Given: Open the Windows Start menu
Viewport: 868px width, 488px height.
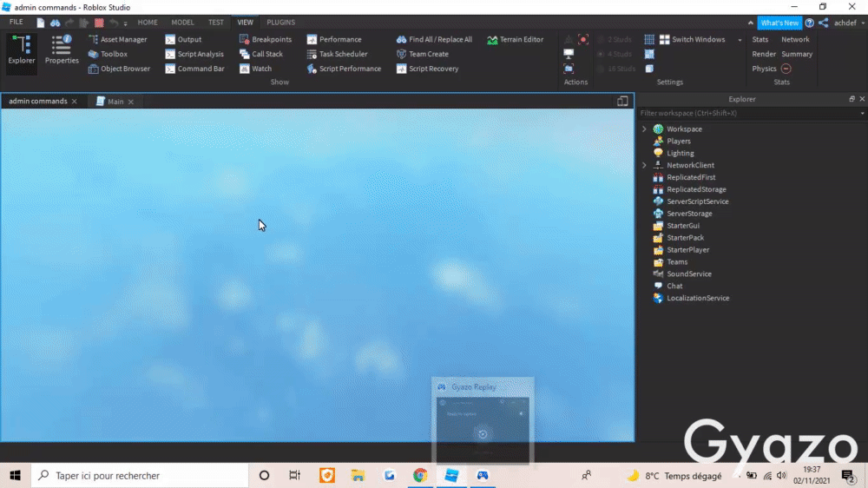Looking at the screenshot, I should (x=15, y=475).
